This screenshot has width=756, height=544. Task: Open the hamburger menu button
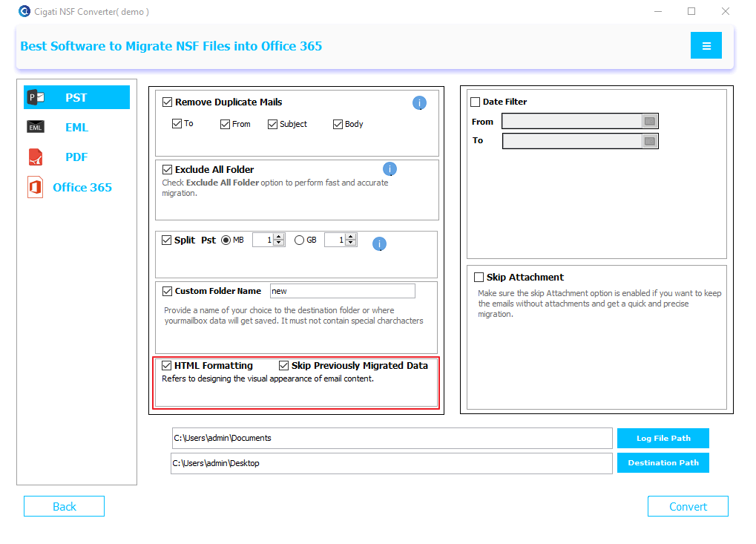click(706, 45)
